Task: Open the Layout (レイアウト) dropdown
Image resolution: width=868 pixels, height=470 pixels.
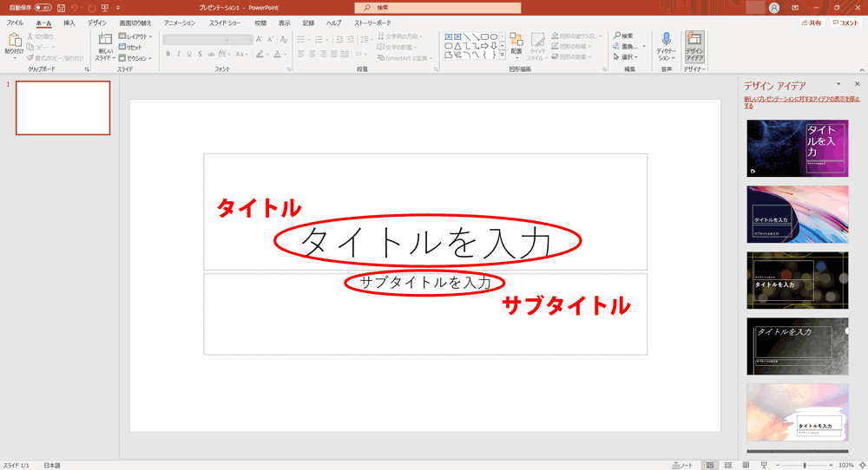Action: [135, 36]
